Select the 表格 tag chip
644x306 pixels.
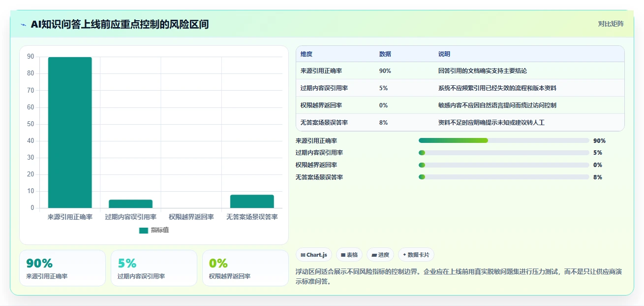pos(349,255)
